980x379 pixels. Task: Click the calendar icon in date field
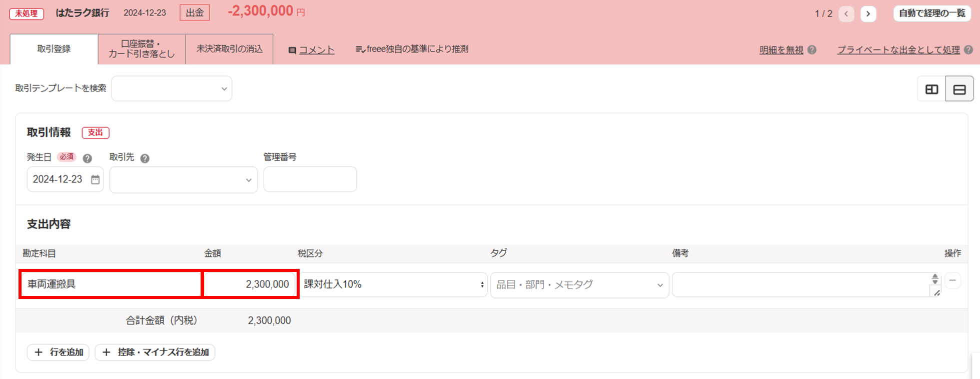point(95,179)
